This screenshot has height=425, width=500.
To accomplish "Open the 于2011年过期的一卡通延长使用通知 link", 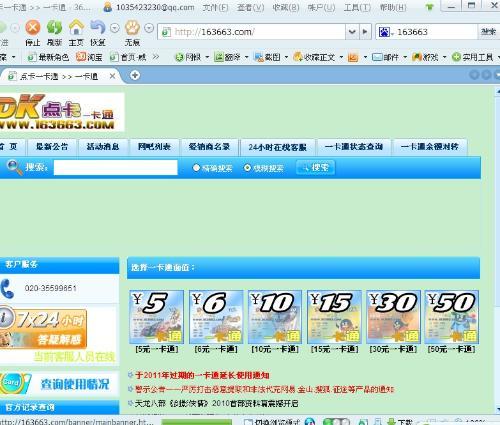I will (x=202, y=375).
